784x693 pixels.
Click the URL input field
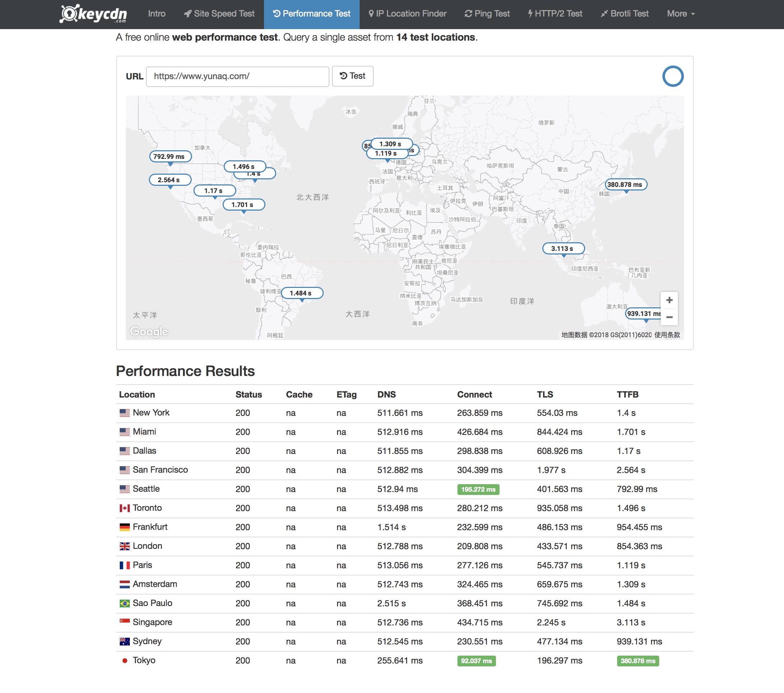237,76
